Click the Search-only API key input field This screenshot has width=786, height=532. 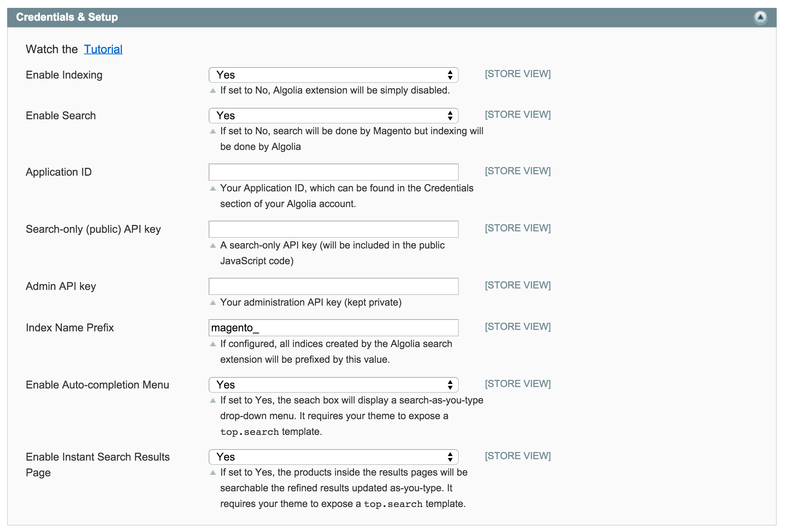[334, 229]
